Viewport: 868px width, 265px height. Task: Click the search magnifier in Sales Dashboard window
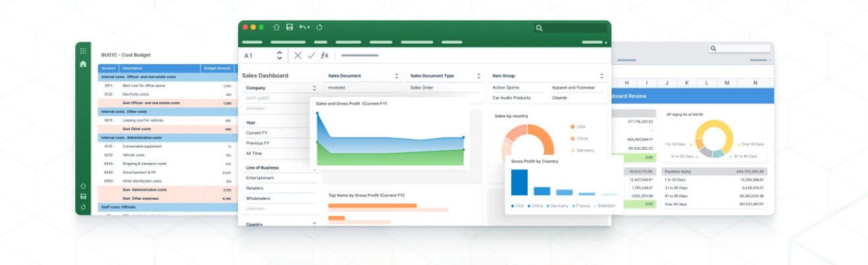click(539, 28)
